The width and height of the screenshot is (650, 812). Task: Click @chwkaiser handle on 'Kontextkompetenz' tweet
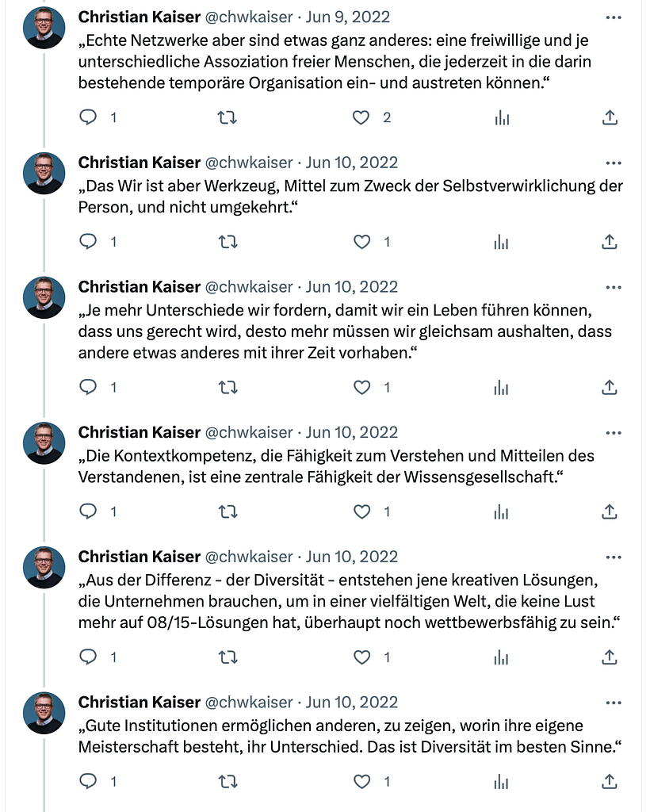click(249, 432)
